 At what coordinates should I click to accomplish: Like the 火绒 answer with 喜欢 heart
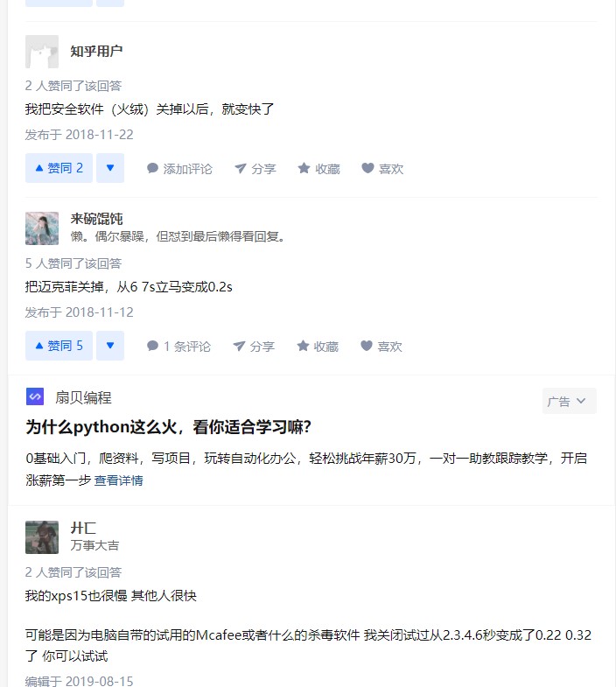tap(382, 168)
